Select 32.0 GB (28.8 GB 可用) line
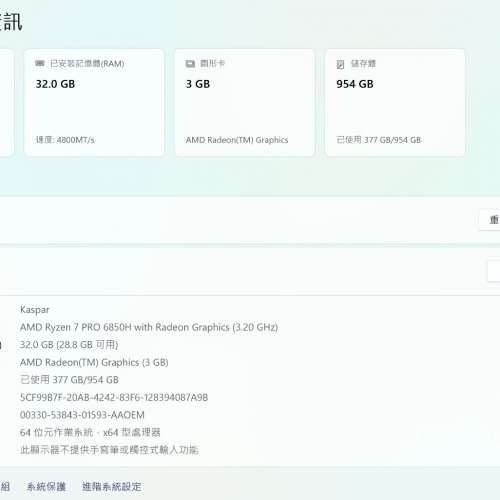Screen dimensions: 500x500 point(69,345)
